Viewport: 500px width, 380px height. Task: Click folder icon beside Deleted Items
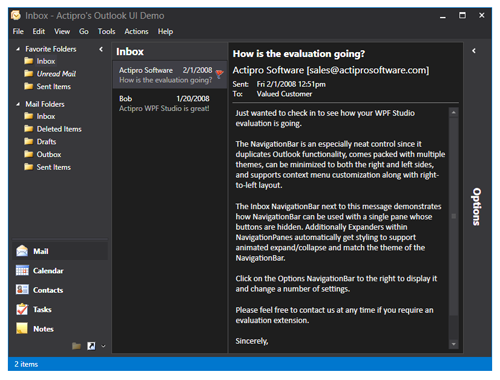coord(29,129)
